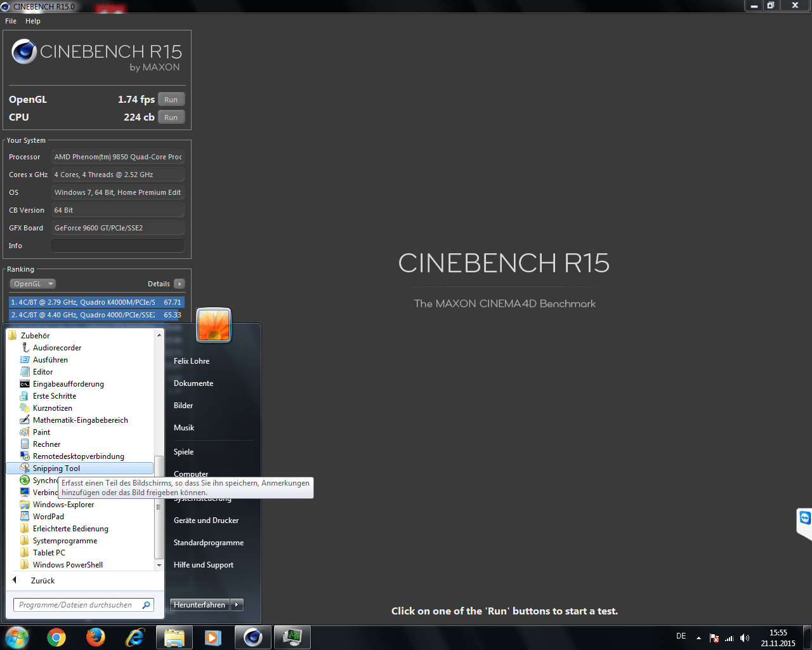This screenshot has height=650, width=812.
Task: Click the Info text field
Action: (118, 246)
